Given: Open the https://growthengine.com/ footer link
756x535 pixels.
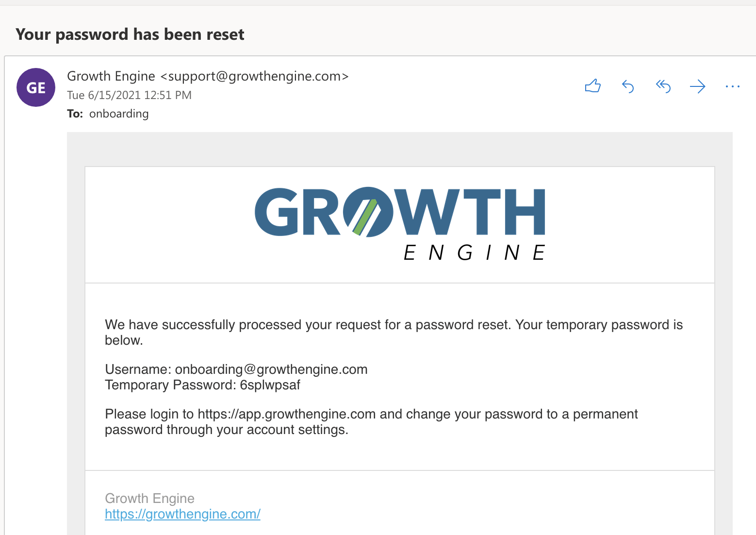Looking at the screenshot, I should pyautogui.click(x=182, y=514).
